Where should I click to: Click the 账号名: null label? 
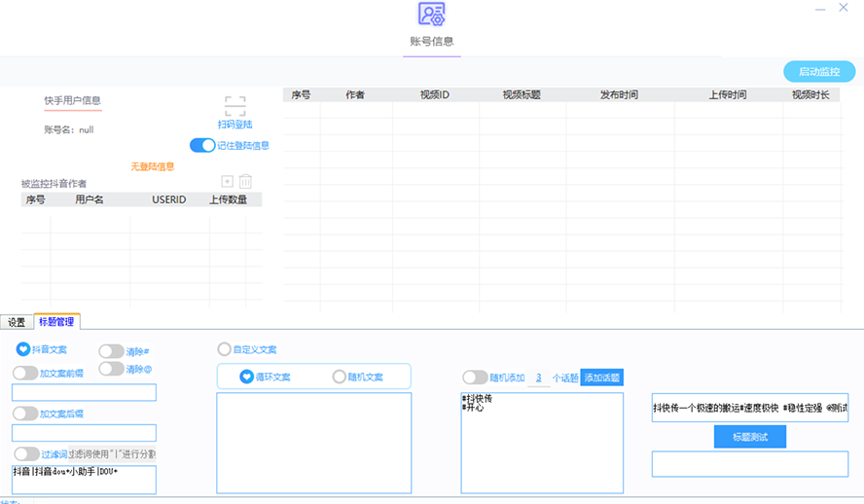69,130
